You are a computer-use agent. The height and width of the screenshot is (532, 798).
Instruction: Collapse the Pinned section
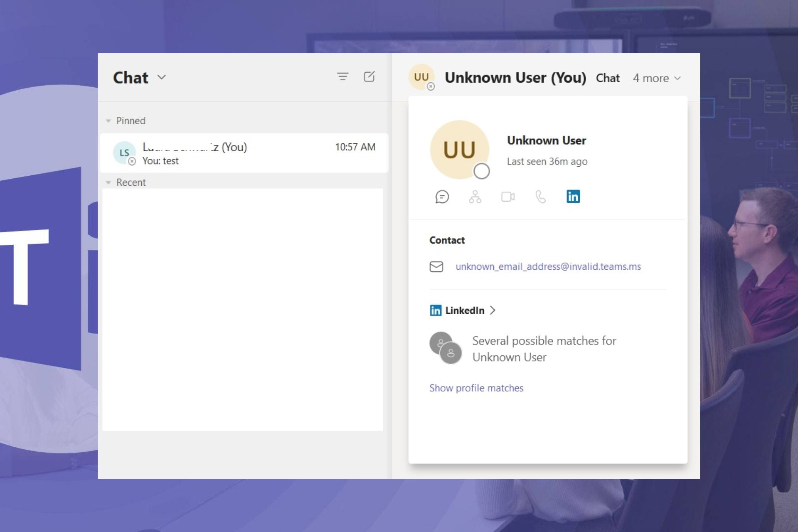coord(109,121)
